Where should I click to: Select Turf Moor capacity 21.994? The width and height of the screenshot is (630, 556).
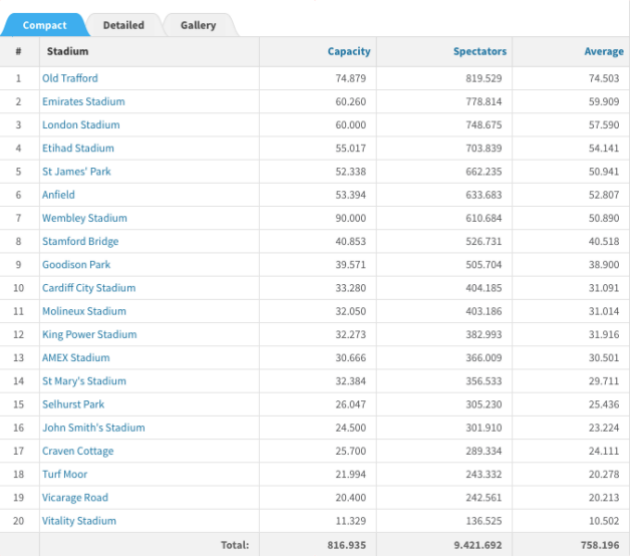pos(351,474)
